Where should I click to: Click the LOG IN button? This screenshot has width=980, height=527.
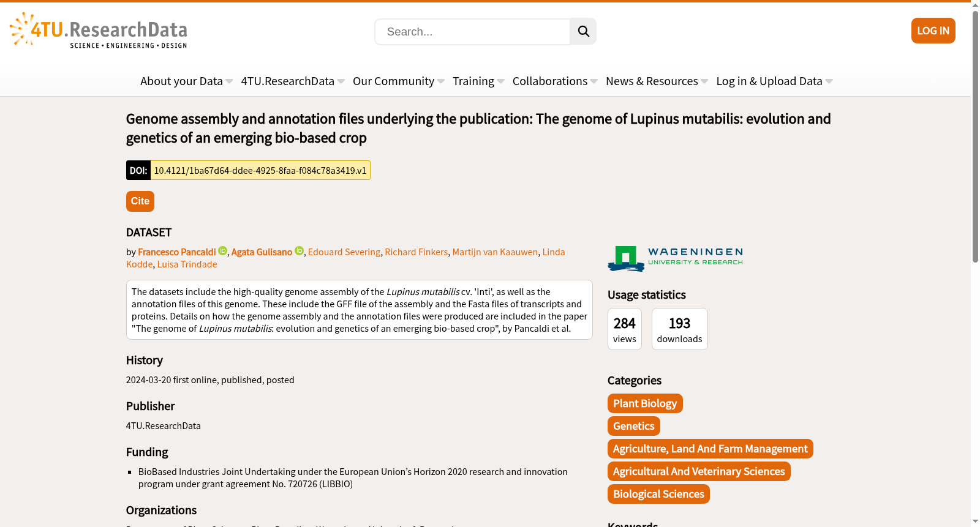(933, 31)
